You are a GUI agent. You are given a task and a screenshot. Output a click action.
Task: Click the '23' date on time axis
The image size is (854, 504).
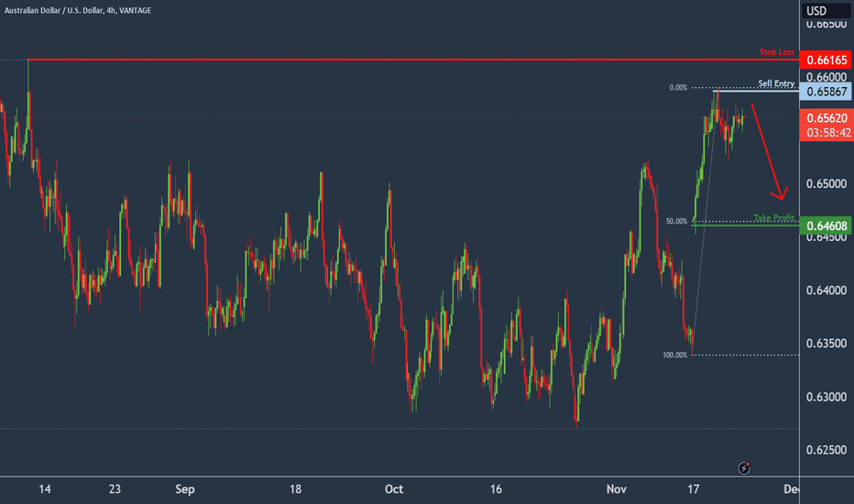[115, 489]
